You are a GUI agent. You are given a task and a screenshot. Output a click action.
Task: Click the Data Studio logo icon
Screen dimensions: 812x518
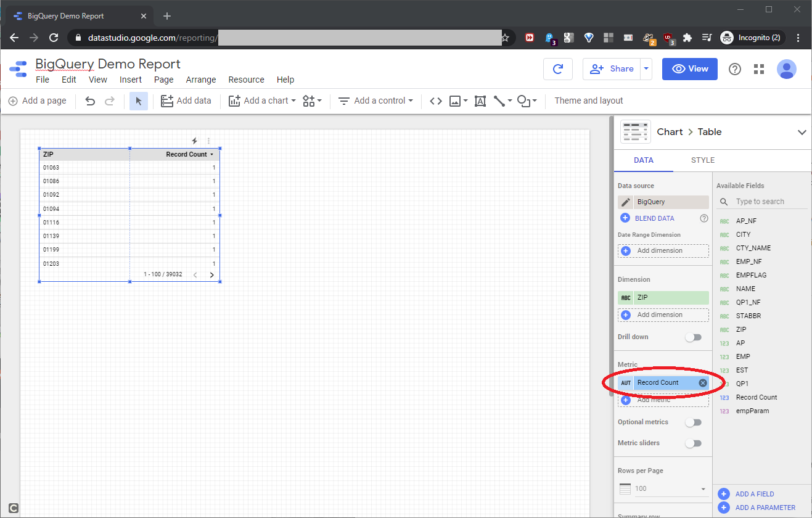point(18,70)
